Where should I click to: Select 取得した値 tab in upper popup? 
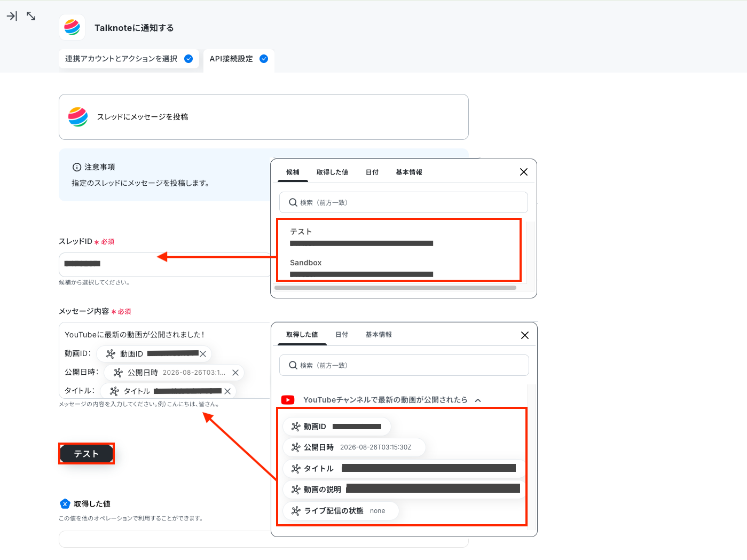pyautogui.click(x=332, y=172)
